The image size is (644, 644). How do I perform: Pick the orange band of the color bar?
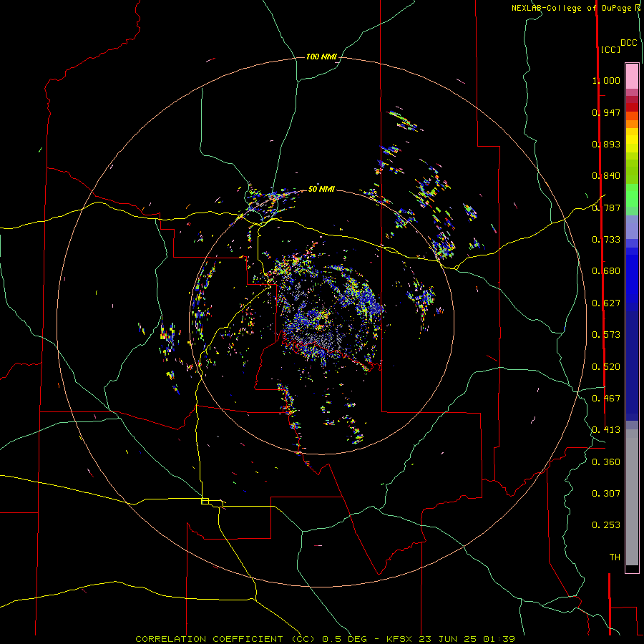point(632,124)
